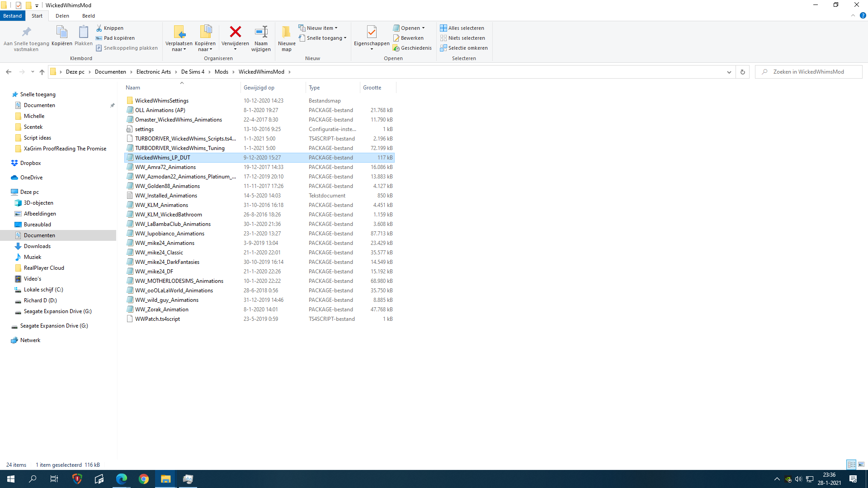Image resolution: width=868 pixels, height=488 pixels.
Task: Click Alles selecteren in ribbon
Action: (462, 28)
